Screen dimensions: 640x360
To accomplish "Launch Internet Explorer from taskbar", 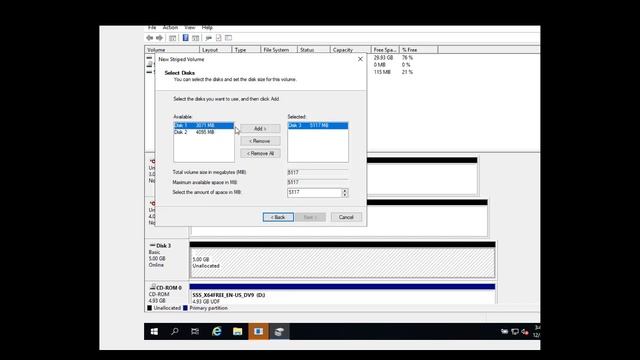I will click(216, 331).
